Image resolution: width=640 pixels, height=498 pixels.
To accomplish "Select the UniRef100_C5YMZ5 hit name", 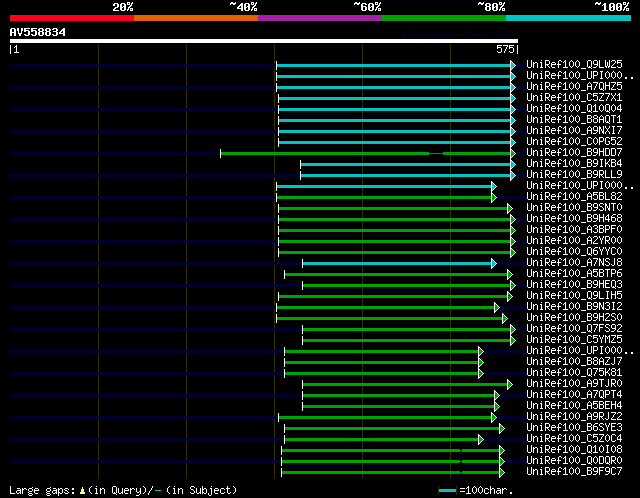I will [574, 340].
